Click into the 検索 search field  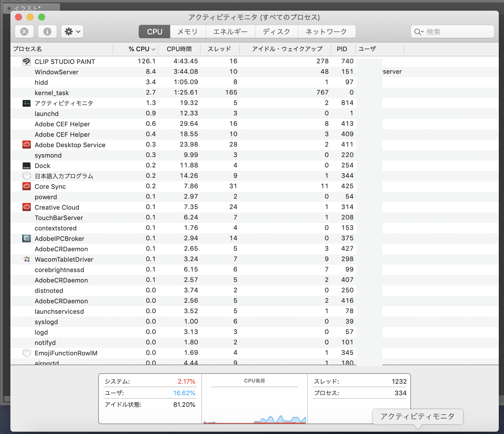tap(453, 32)
